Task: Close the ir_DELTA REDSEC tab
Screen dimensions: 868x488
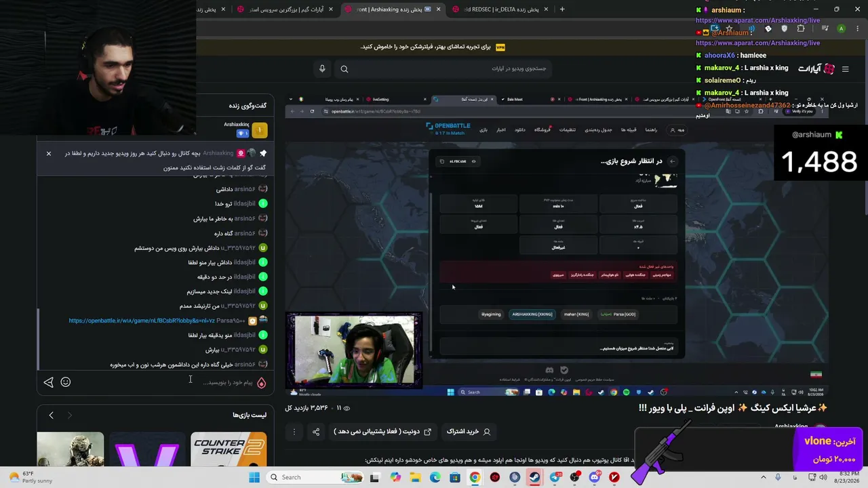Action: [546, 9]
